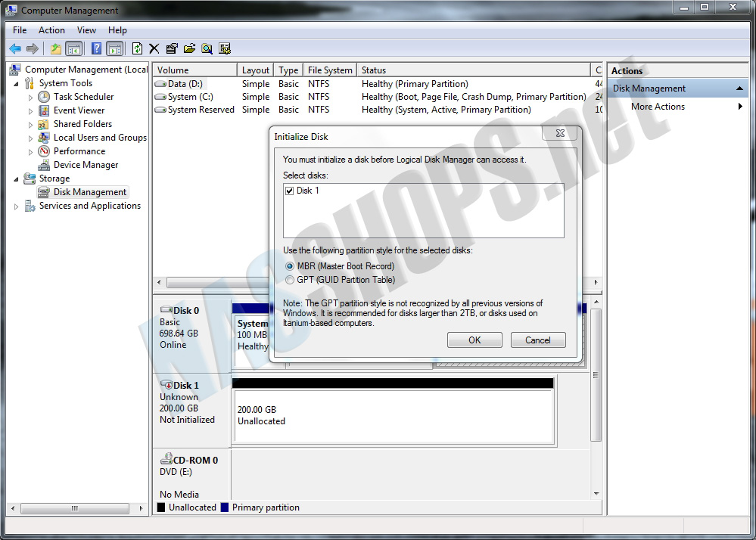This screenshot has width=756, height=540.
Task: Select the Event Viewer icon in tree
Action: [44, 110]
